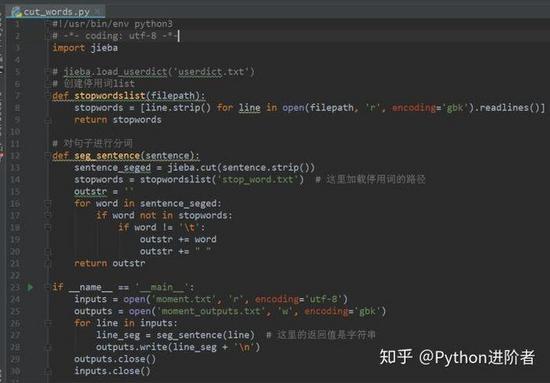Image resolution: width=550 pixels, height=383 pixels.
Task: Click the 'outputs.close()' statement
Action: [115, 359]
